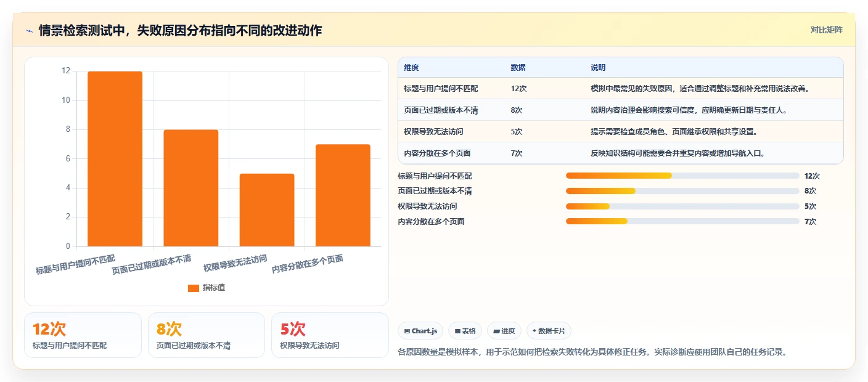This screenshot has height=382, width=868.
Task: Click the 数据 table column header
Action: click(518, 68)
